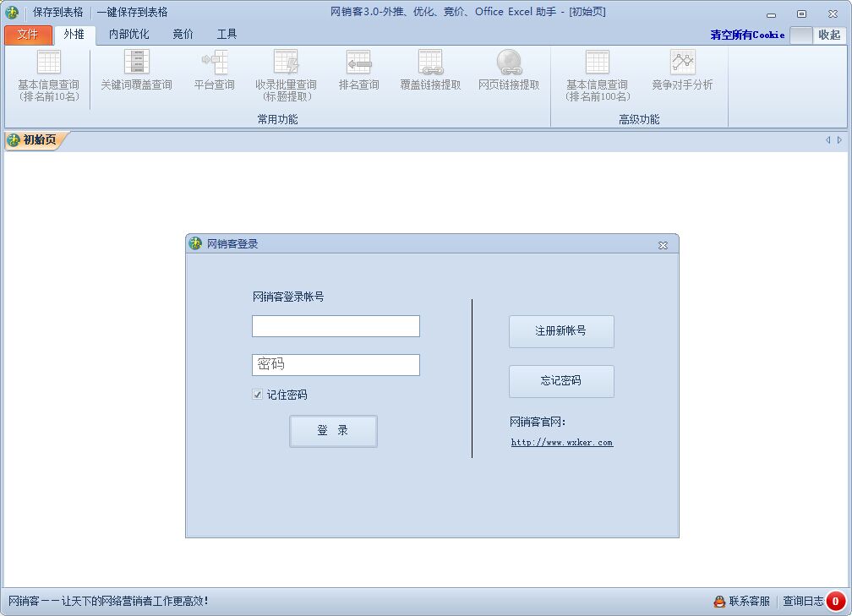
Task: Launch the 平台查询 function
Action: tap(214, 74)
